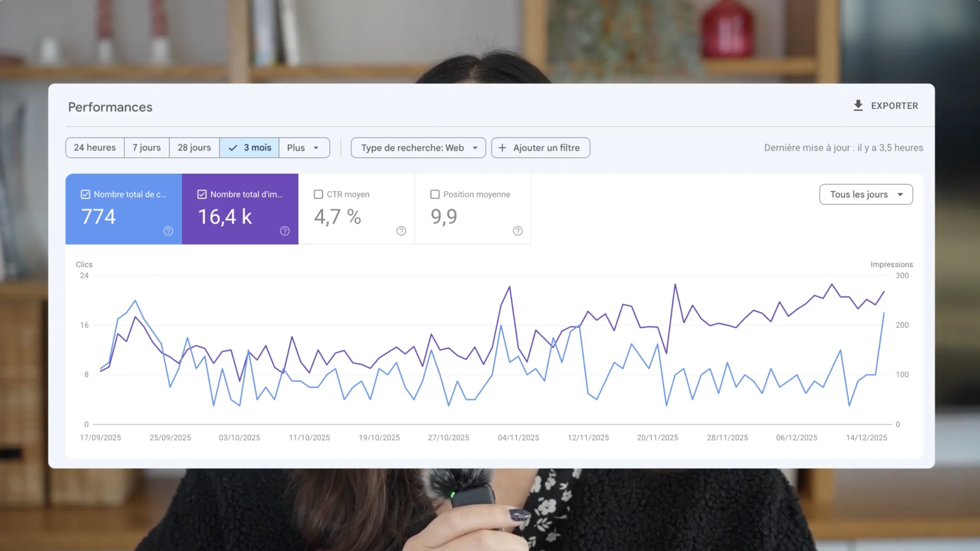Click the export download icon
Viewport: 980px width, 551px height.
(x=858, y=105)
